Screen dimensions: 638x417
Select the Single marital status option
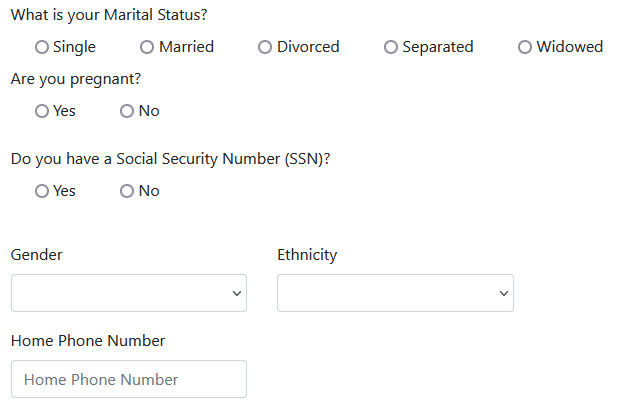pos(42,47)
